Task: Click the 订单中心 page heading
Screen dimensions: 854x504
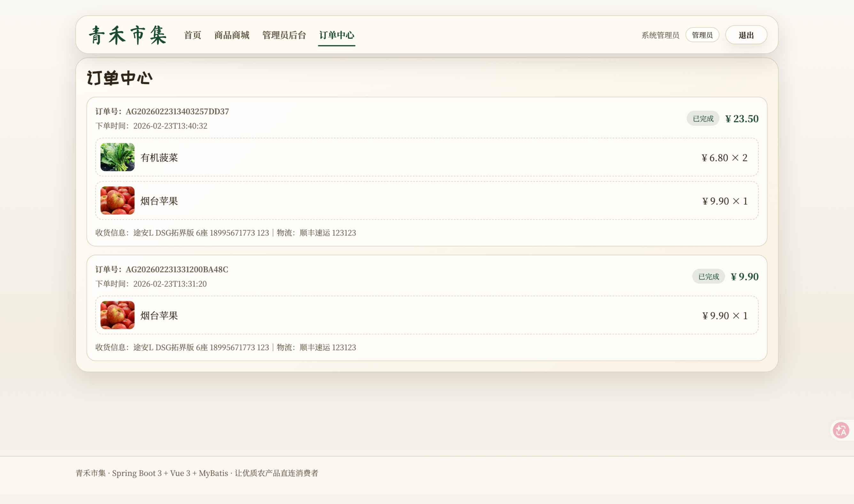Action: pos(120,78)
